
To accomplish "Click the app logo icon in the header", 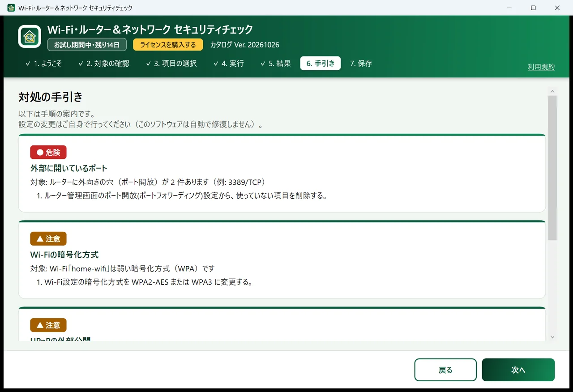I will [x=30, y=36].
